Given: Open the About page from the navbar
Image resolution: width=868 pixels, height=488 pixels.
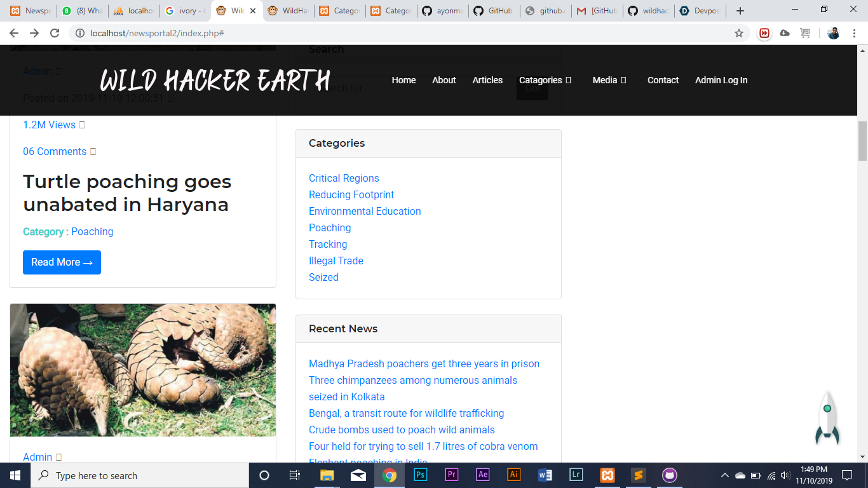Looking at the screenshot, I should (x=444, y=80).
